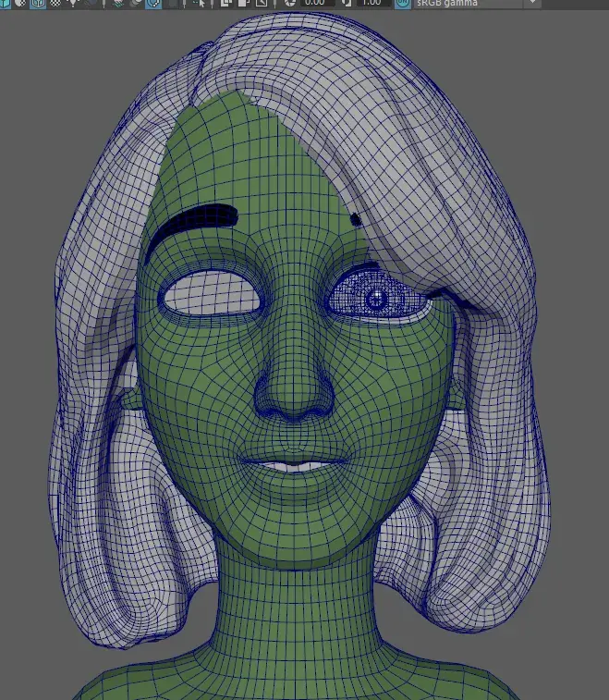Click the smooth shade sphere icon
The image size is (609, 700).
(x=20, y=3)
